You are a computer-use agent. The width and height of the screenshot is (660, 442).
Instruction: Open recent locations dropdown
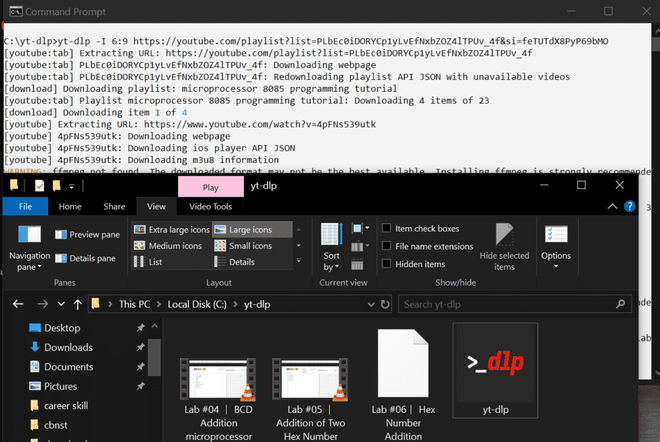[x=61, y=304]
